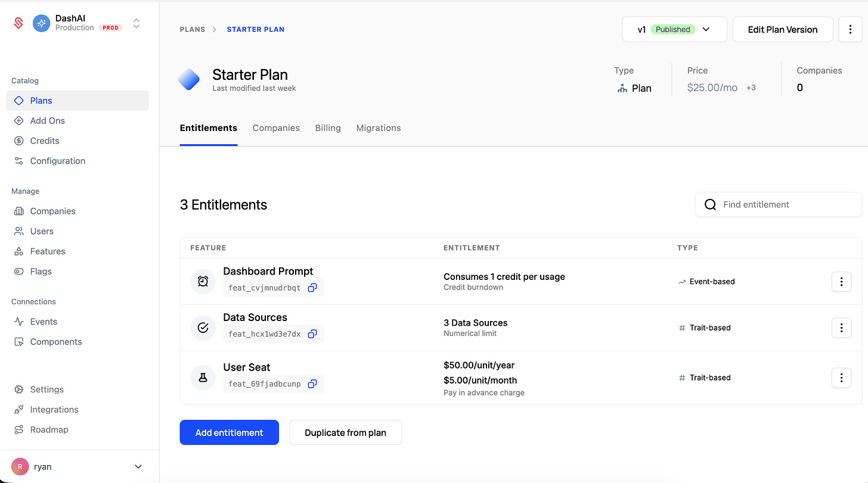Open PLANS from the breadcrumb
Viewport: 868px width, 483px height.
tap(193, 29)
